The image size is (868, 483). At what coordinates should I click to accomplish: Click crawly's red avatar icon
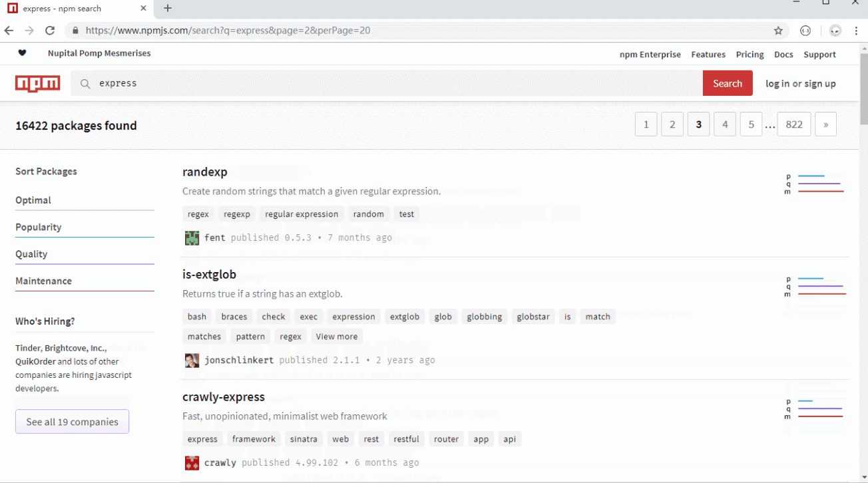tap(192, 463)
